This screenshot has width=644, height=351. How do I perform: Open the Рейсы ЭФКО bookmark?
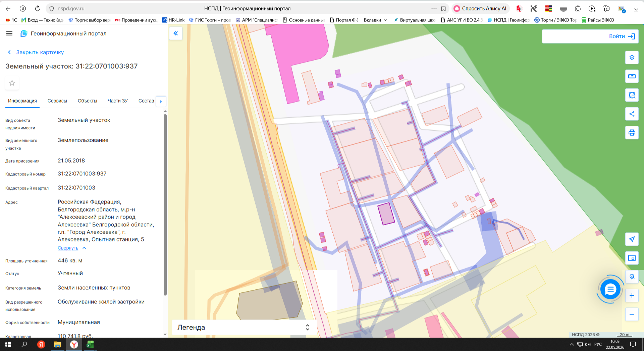(598, 20)
